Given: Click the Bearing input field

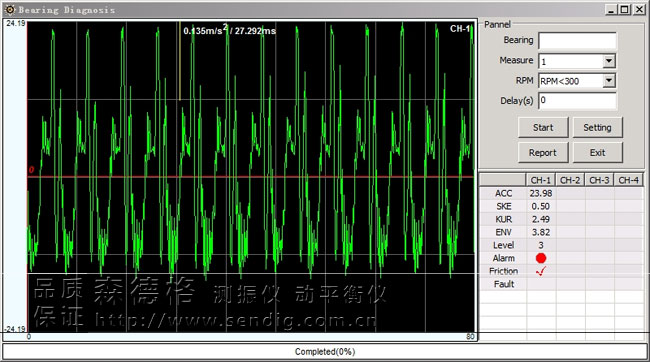Looking at the screenshot, I should coord(577,41).
